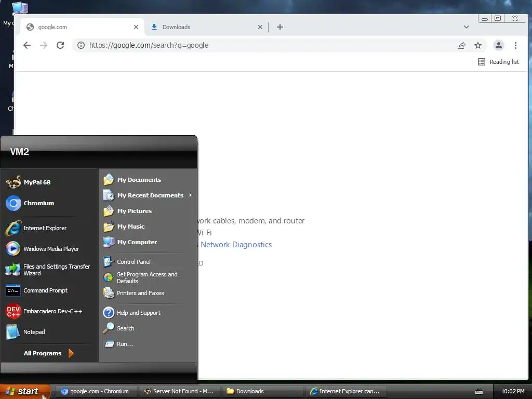This screenshot has width=532, height=399.
Task: Open a new tab with plus button
Action: pos(280,27)
